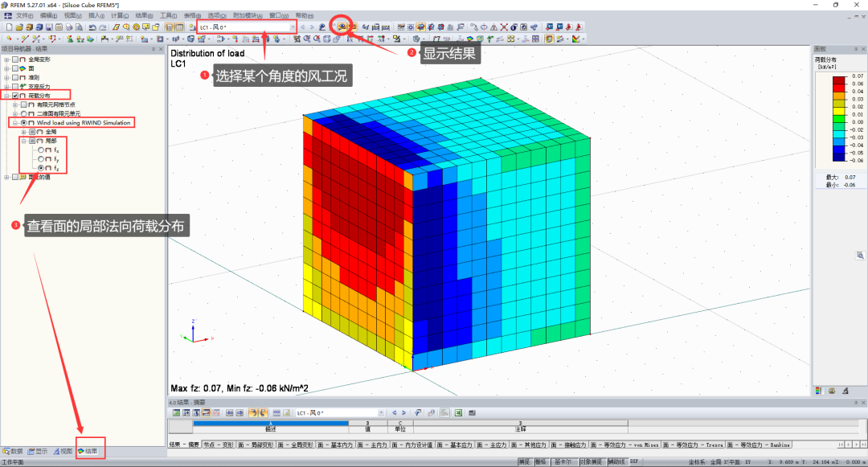Click the 捕捉 status bar button
This screenshot has width=868, height=467.
pyautogui.click(x=524, y=461)
